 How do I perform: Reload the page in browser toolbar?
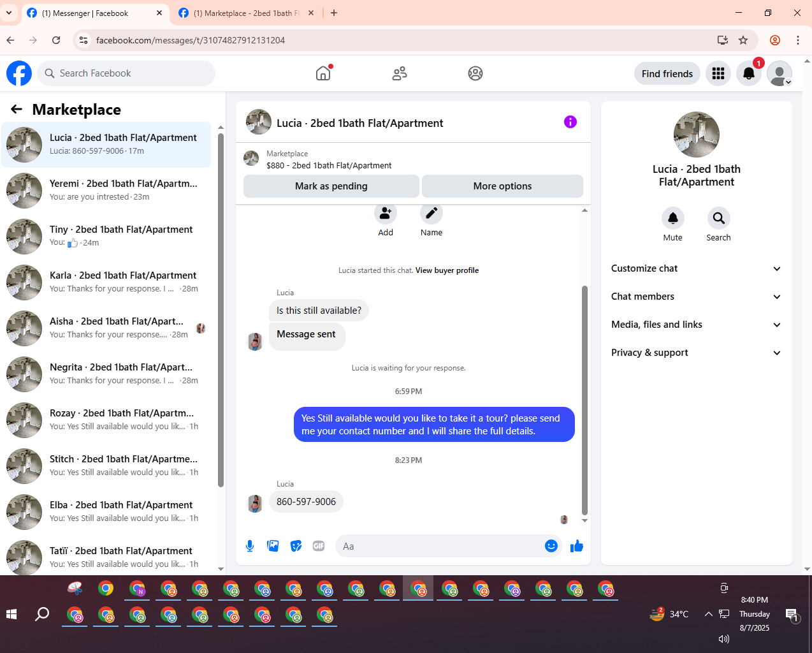click(x=56, y=40)
